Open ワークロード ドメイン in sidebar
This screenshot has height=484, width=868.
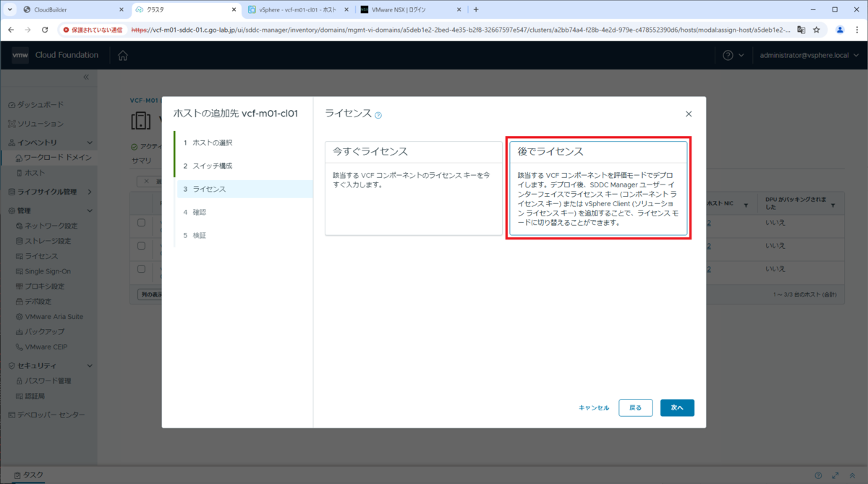tap(56, 158)
